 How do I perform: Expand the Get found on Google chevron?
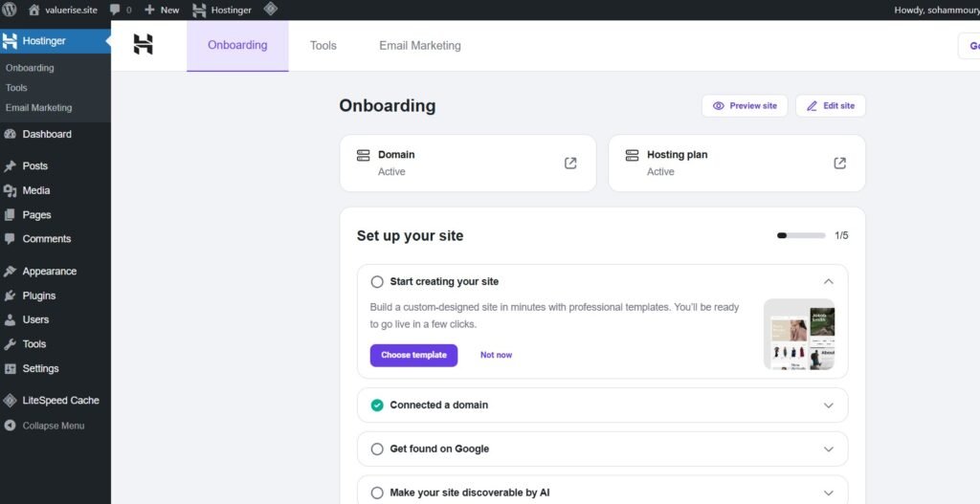(x=829, y=449)
